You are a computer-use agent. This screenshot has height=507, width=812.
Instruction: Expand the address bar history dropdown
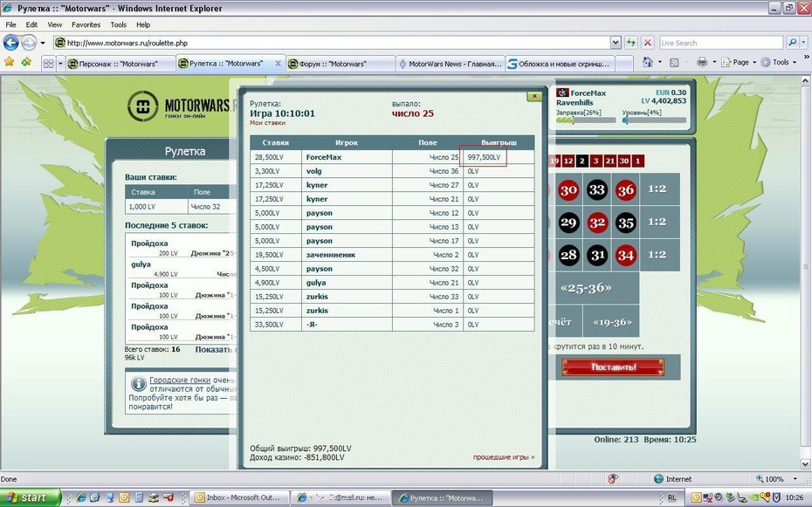616,43
